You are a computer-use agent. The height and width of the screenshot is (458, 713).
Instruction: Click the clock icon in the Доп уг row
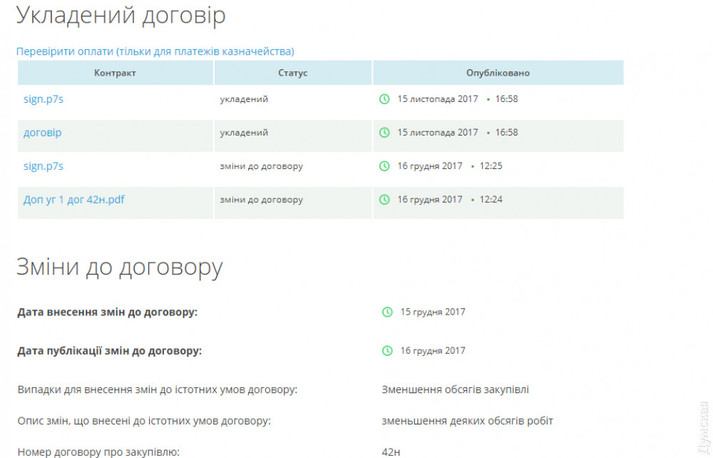(384, 199)
